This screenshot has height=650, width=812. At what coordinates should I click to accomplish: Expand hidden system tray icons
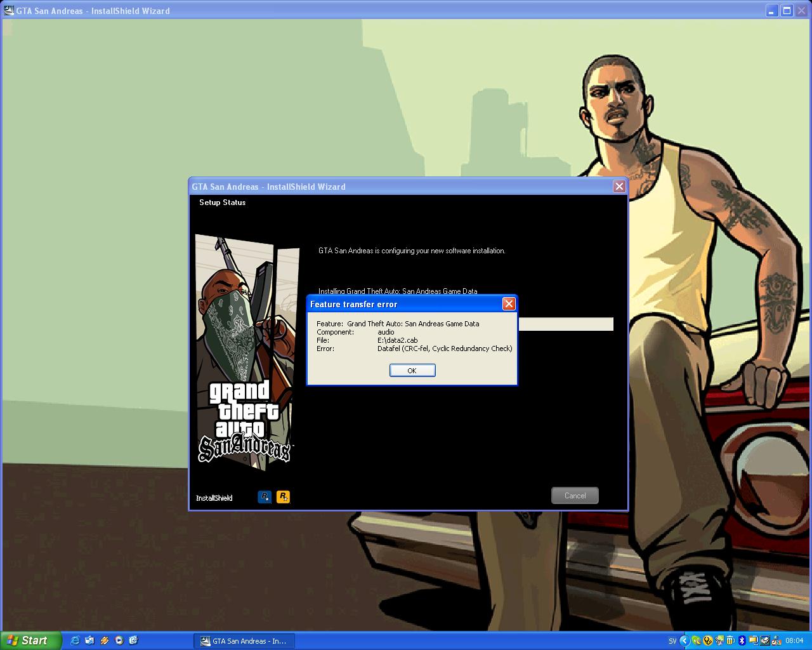click(684, 641)
